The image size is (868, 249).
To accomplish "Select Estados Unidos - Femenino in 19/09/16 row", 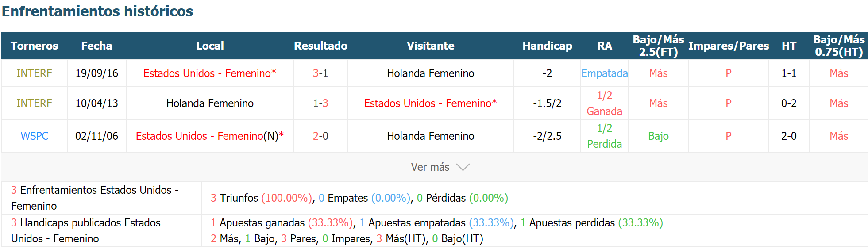I will (x=210, y=73).
